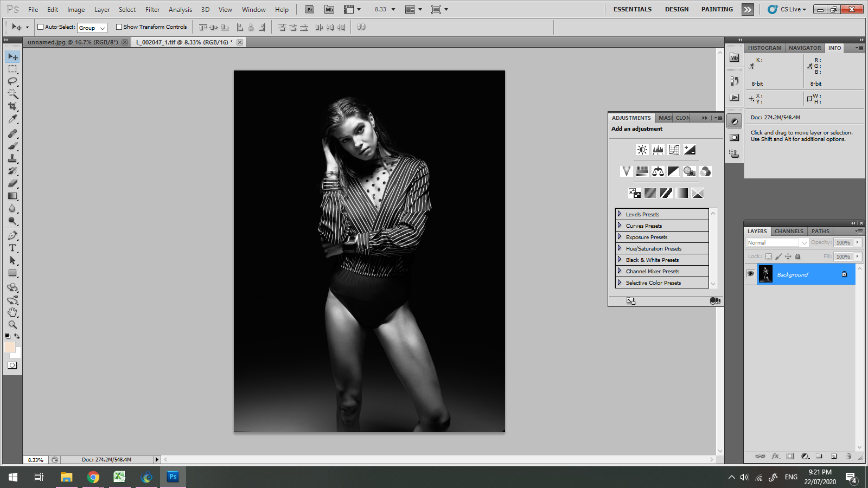The height and width of the screenshot is (488, 868).
Task: Open the Auto-Select Group dropdown
Action: [x=92, y=28]
